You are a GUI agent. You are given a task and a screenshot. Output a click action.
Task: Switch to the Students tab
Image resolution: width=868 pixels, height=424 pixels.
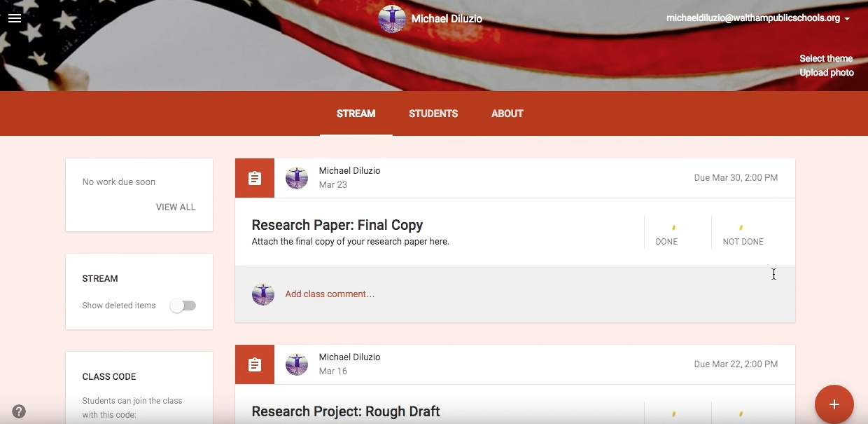point(433,114)
